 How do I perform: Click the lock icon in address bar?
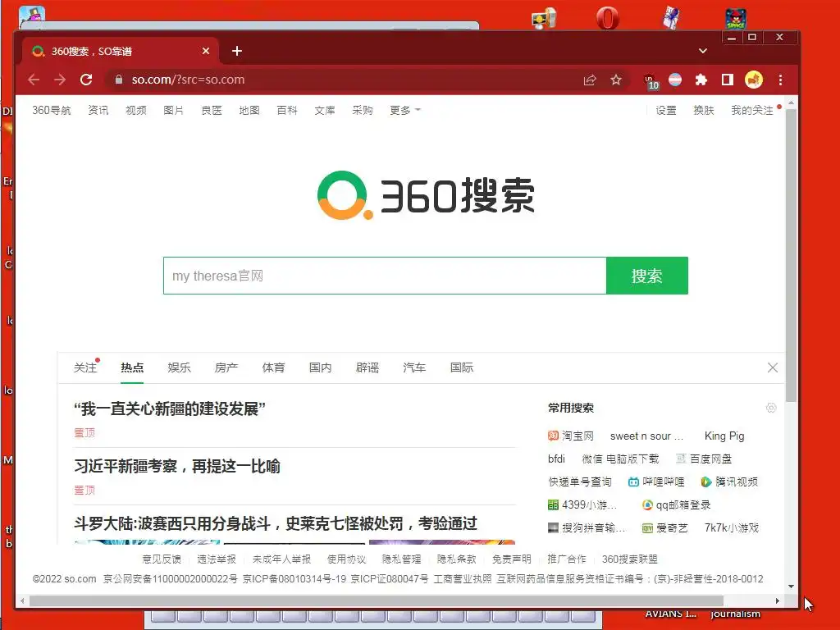point(119,80)
